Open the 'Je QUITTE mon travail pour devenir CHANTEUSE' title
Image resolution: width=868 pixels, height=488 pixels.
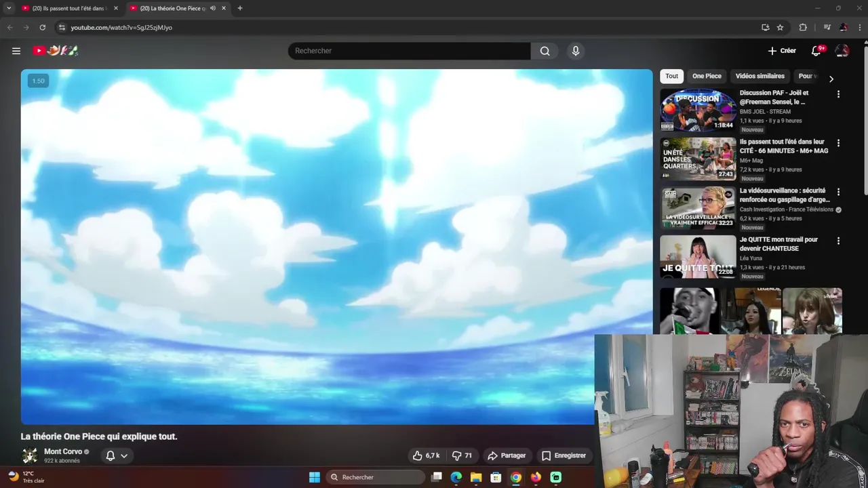pos(778,244)
